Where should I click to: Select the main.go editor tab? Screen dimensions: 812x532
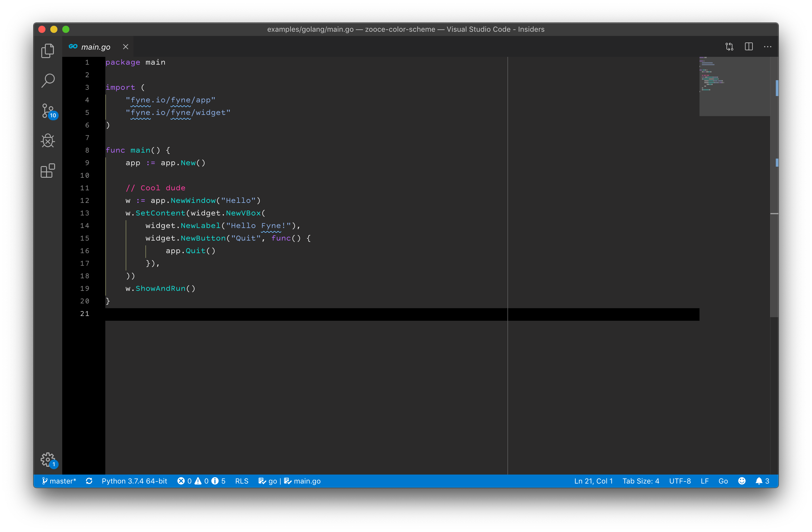(95, 47)
